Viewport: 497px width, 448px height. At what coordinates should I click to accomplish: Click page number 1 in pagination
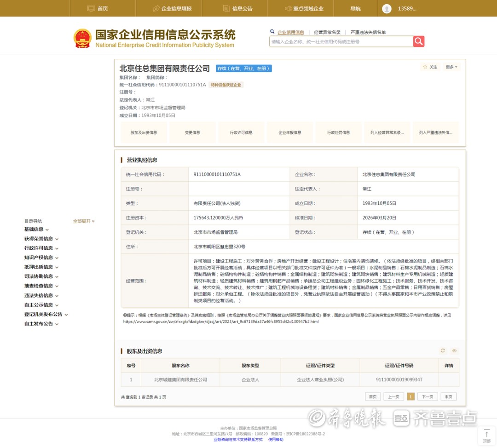[410, 396]
